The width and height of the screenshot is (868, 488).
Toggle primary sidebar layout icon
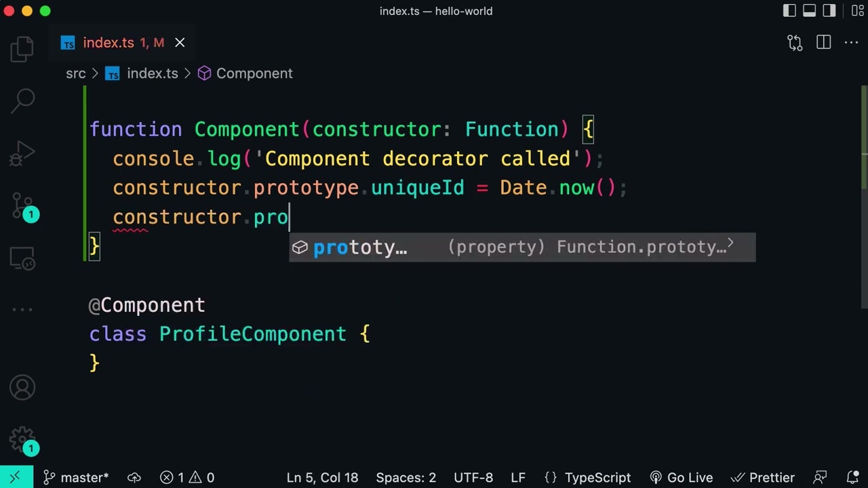pos(789,11)
